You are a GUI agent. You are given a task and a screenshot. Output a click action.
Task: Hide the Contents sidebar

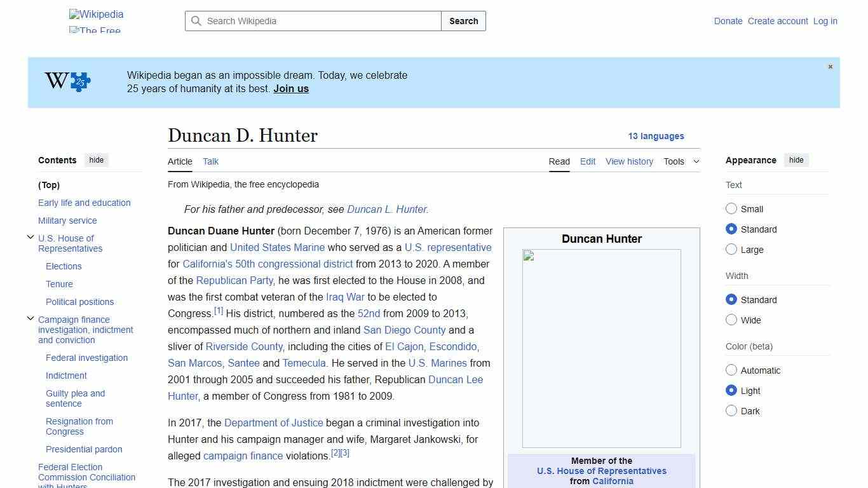[96, 159]
